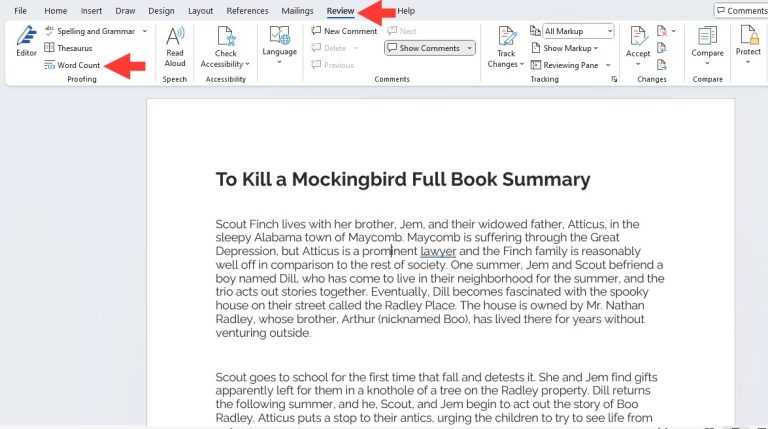This screenshot has width=768, height=429.
Task: Click the underlined word lawyer
Action: pos(438,251)
